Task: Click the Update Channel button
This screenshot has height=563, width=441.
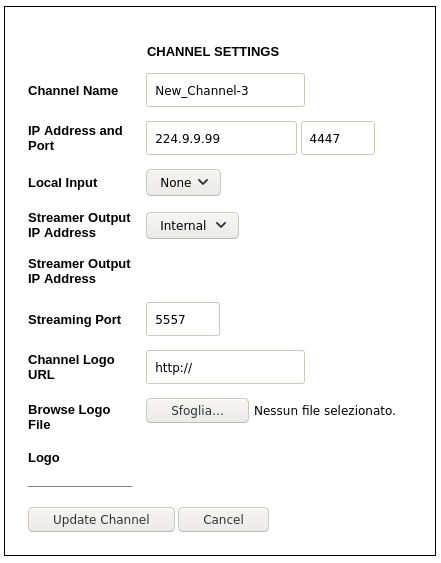Action: click(x=101, y=520)
